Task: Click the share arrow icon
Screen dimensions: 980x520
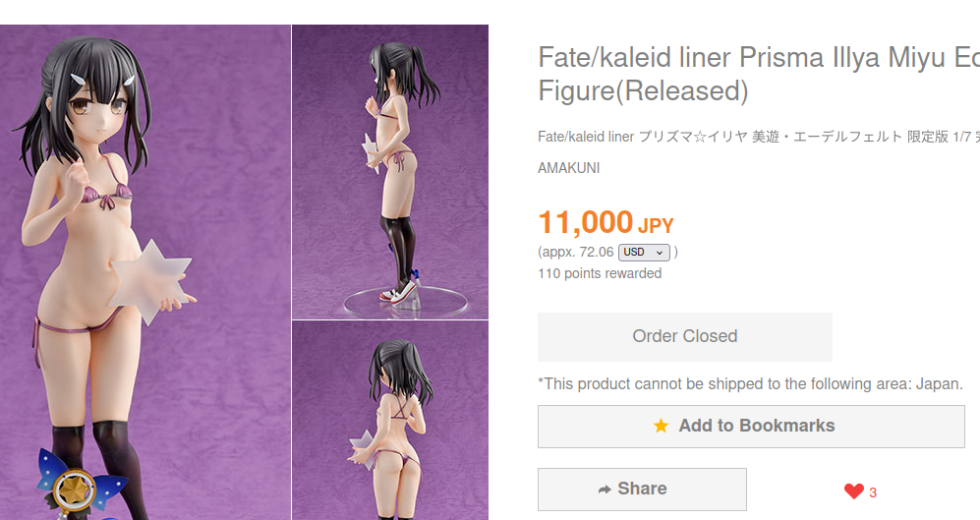Action: coord(605,490)
